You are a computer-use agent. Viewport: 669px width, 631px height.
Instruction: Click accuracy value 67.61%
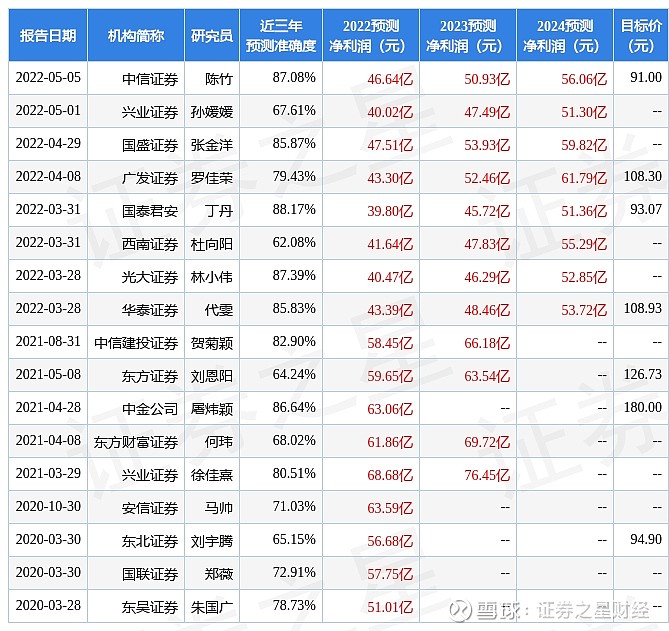[x=294, y=110]
